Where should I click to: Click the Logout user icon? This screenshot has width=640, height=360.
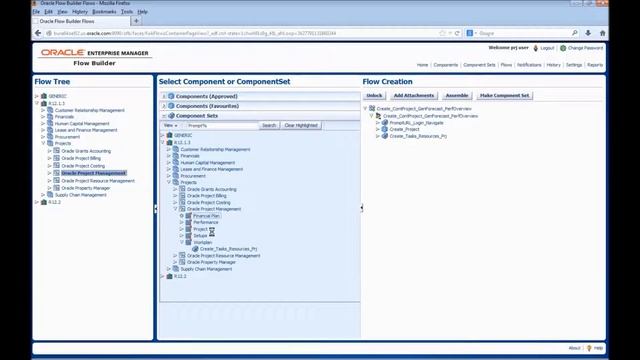536,48
